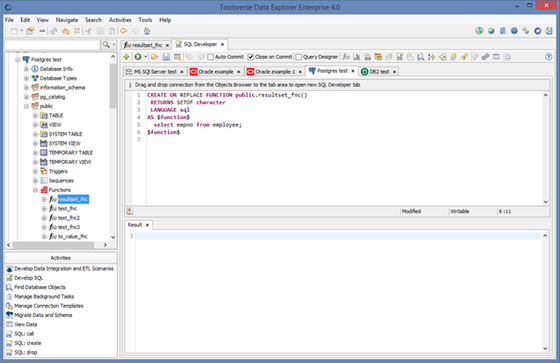This screenshot has height=363, width=560.
Task: Click into the Objects Browser search field
Action: coord(52,45)
